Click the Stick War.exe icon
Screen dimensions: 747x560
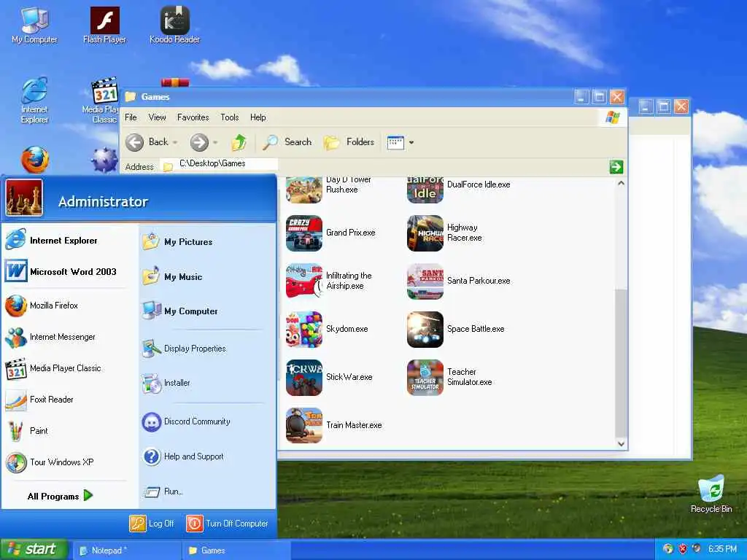click(304, 377)
